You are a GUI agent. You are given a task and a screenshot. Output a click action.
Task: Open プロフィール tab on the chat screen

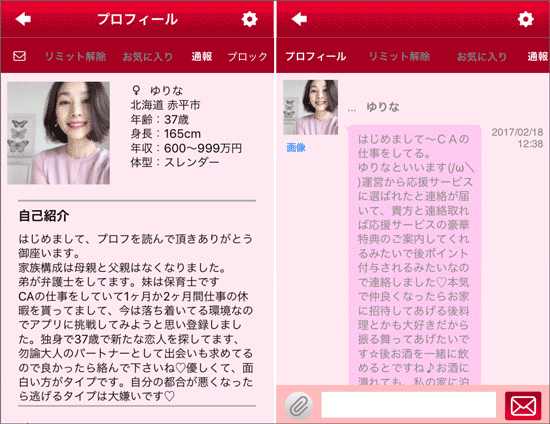click(316, 56)
